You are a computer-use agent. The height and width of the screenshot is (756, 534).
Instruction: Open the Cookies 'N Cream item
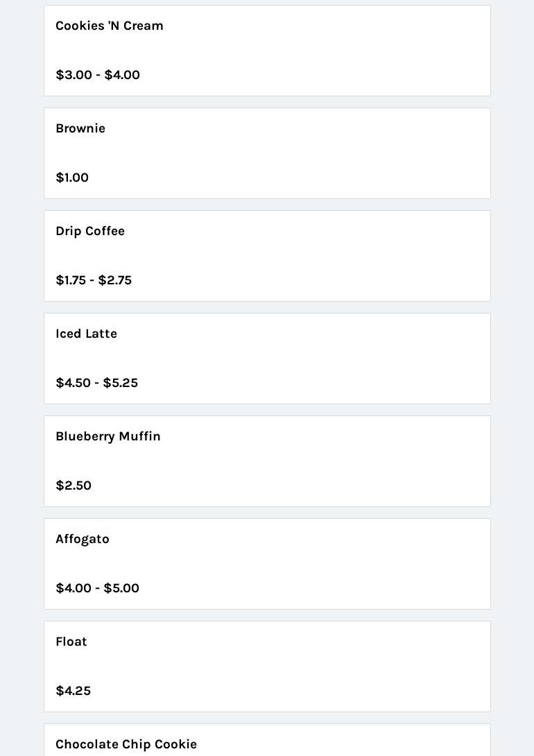pos(110,26)
